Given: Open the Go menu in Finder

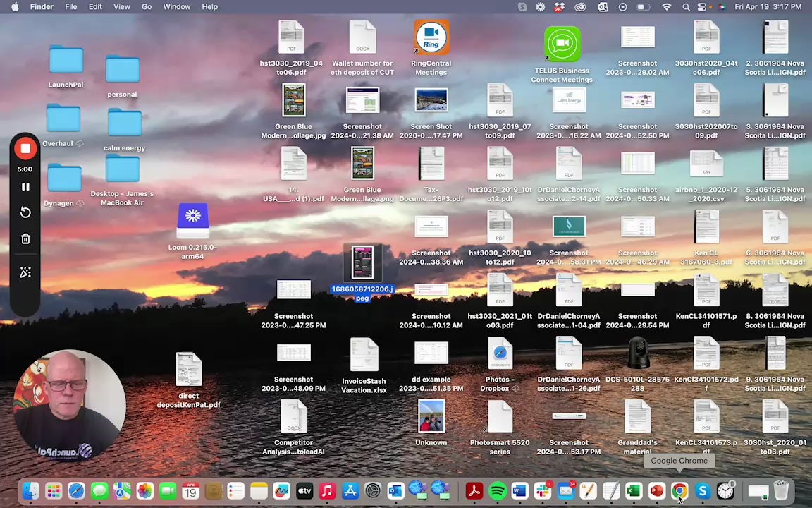Looking at the screenshot, I should [x=147, y=6].
